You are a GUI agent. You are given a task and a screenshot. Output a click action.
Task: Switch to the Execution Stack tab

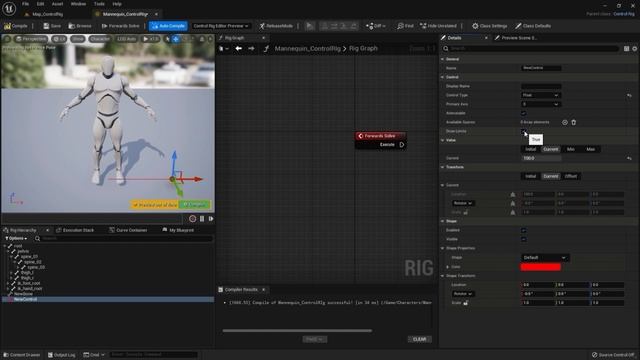tap(75, 230)
